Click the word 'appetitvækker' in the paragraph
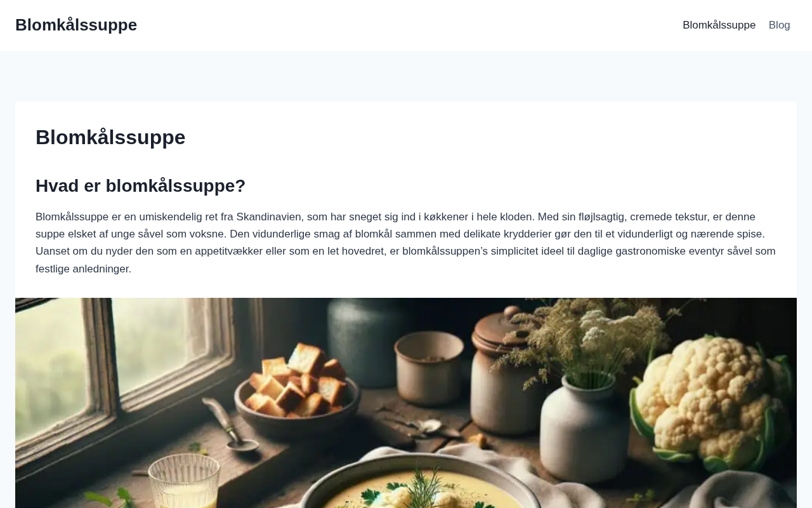 point(228,251)
